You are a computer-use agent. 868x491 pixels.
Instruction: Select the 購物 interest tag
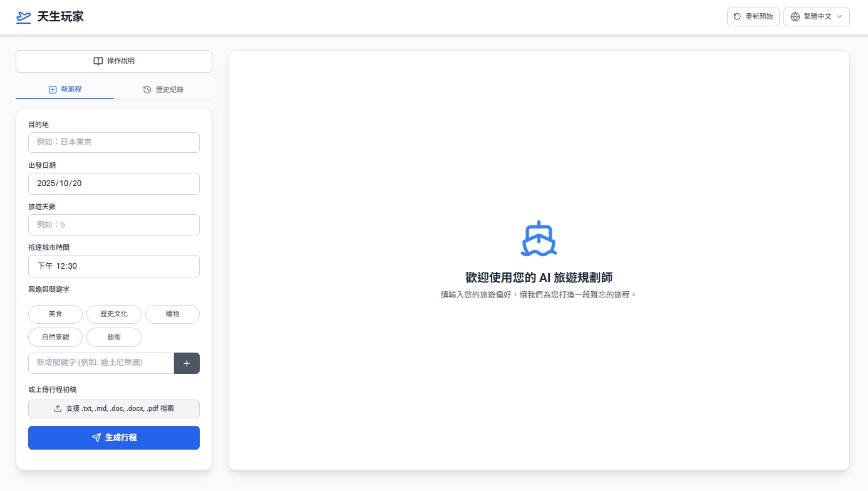[172, 314]
